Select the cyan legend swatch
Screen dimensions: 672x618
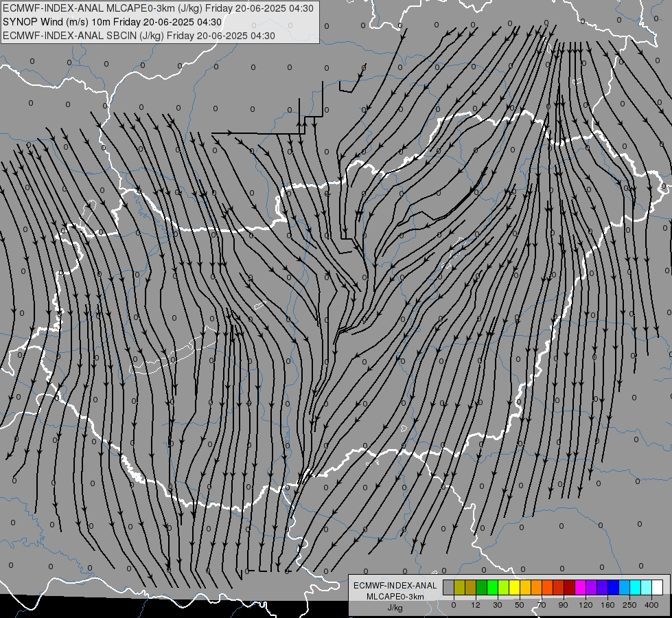coord(636,588)
